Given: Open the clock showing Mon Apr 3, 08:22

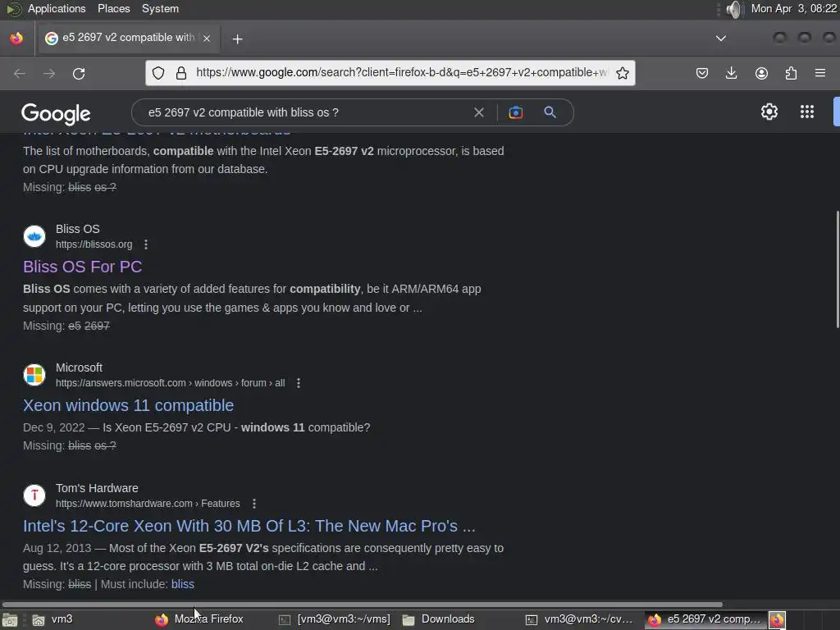Looking at the screenshot, I should point(793,8).
